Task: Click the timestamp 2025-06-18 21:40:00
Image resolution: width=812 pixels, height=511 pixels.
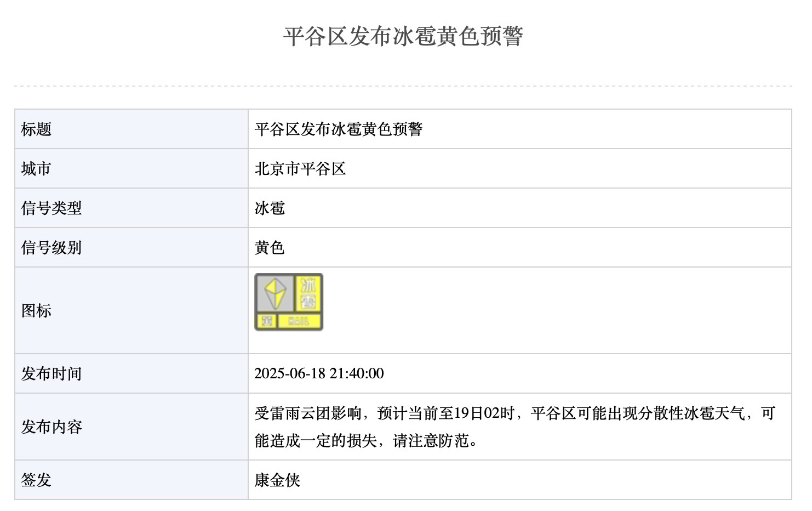Action: click(x=319, y=373)
